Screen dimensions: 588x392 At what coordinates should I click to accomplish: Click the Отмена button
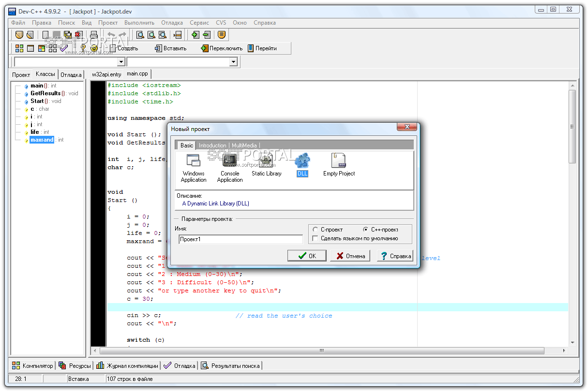coord(350,256)
